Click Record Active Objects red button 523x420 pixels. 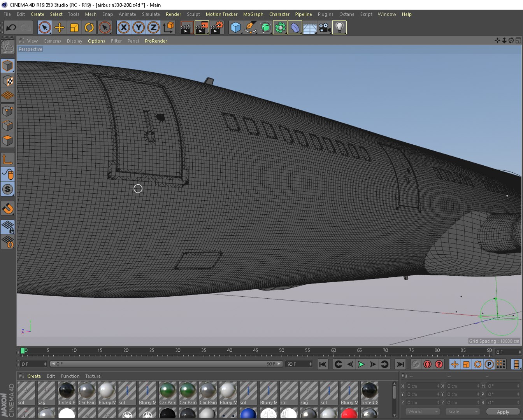[x=416, y=364]
